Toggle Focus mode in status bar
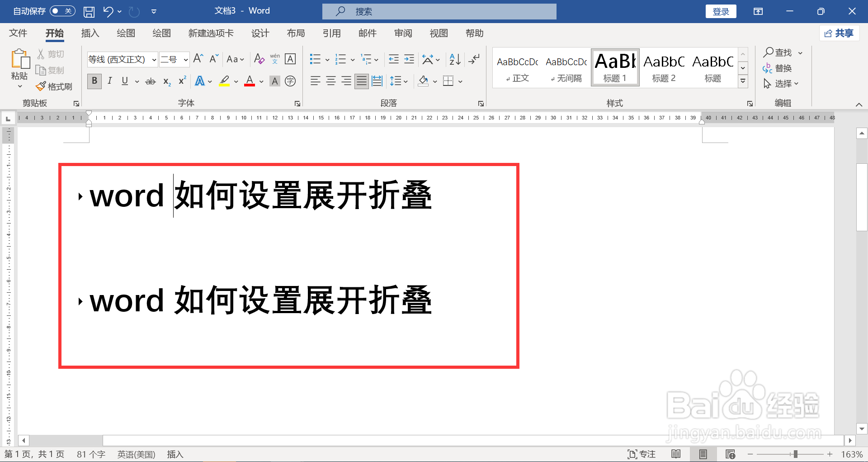 642,454
